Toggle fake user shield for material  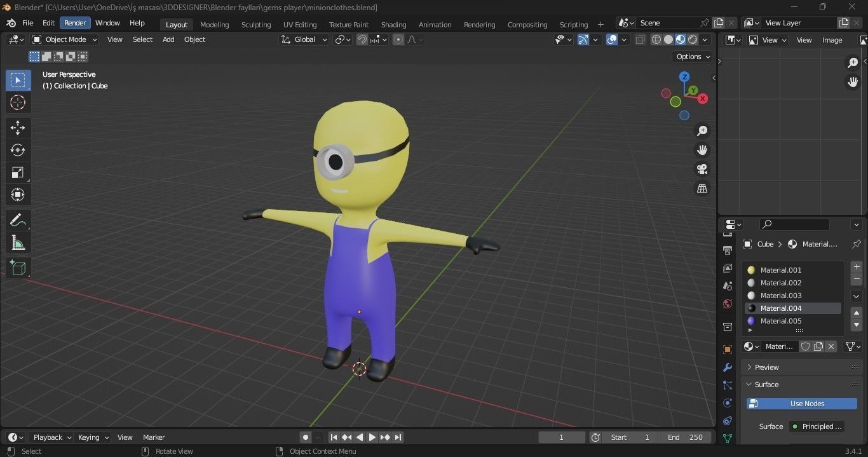coord(805,346)
